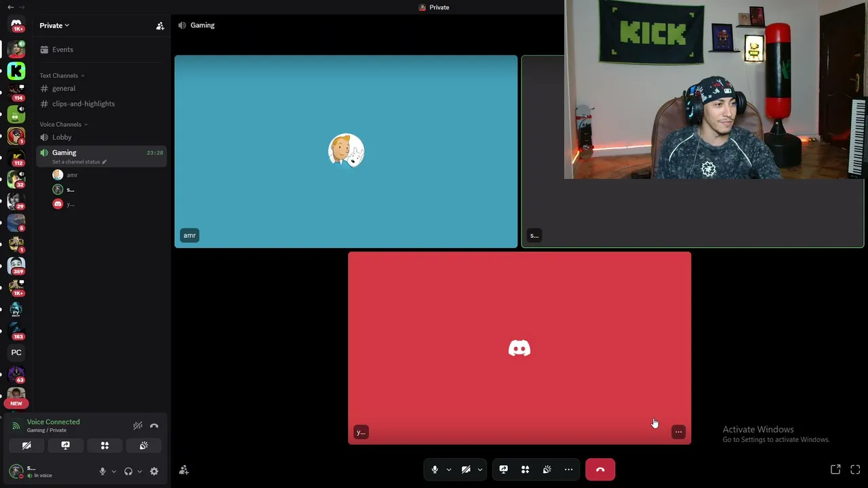Open the green Kick server icon

(16, 71)
